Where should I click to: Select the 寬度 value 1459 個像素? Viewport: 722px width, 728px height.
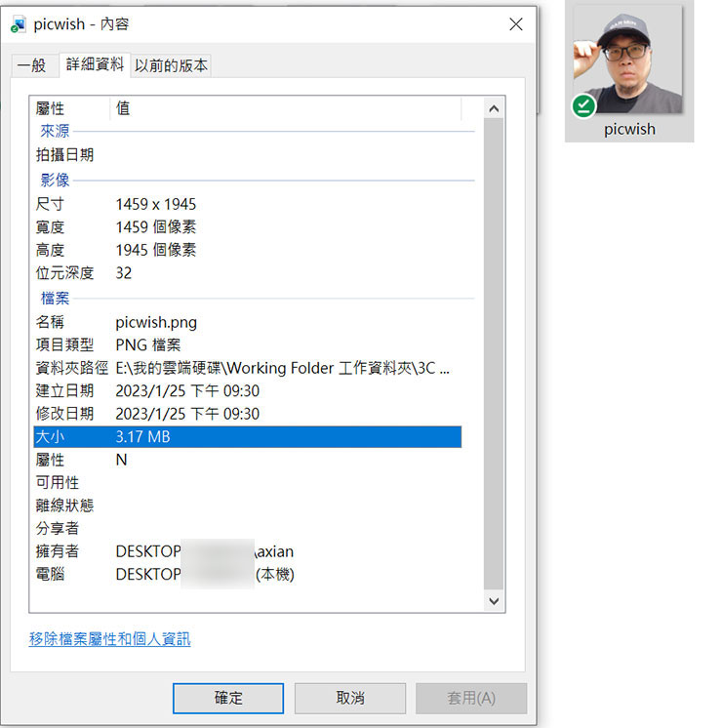click(155, 227)
